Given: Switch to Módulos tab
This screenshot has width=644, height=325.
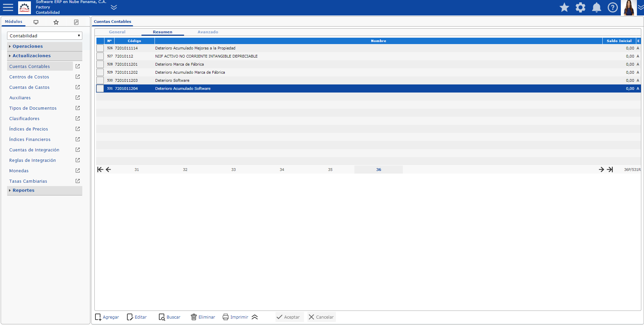Looking at the screenshot, I should 14,22.
